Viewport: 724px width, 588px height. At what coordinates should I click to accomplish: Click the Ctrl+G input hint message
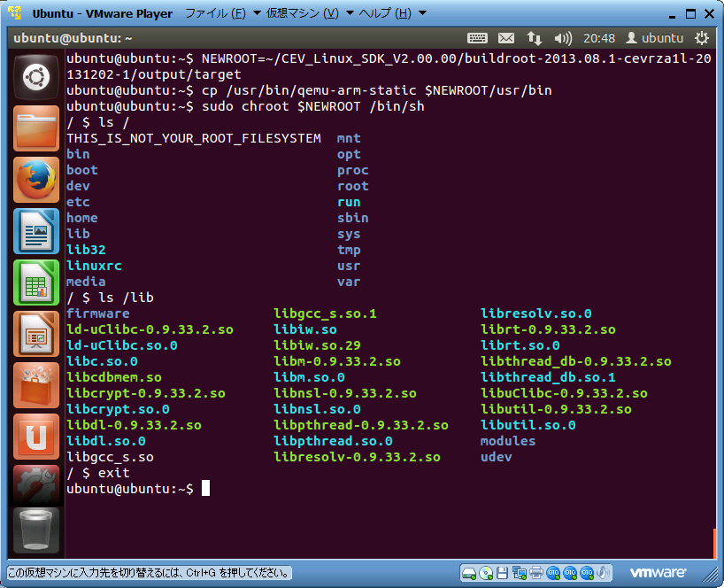[x=150, y=573]
